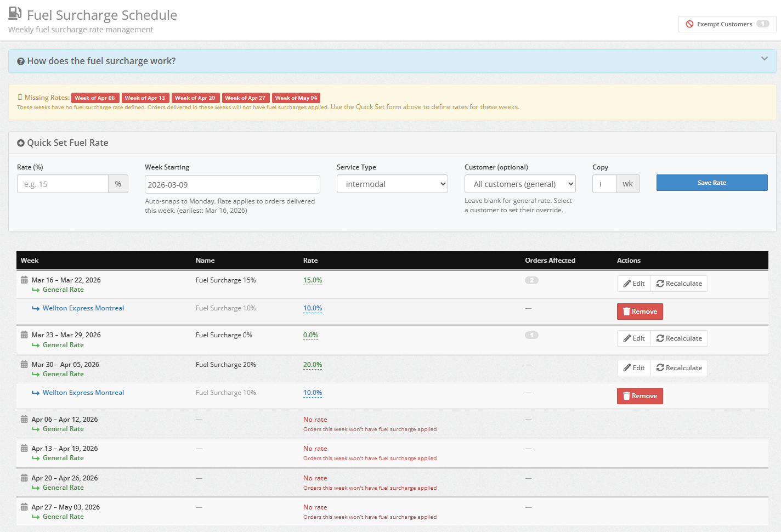Click the underlined 15.0% rate value
The height and width of the screenshot is (532, 781).
coord(313,280)
